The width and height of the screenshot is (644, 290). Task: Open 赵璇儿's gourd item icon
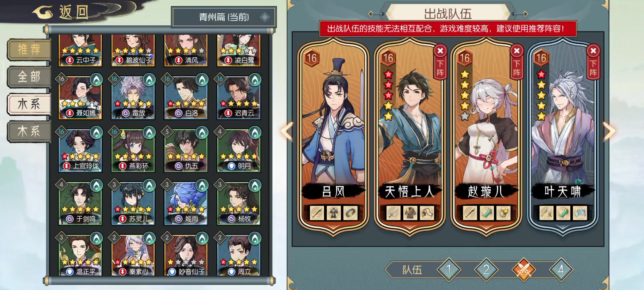point(503,213)
